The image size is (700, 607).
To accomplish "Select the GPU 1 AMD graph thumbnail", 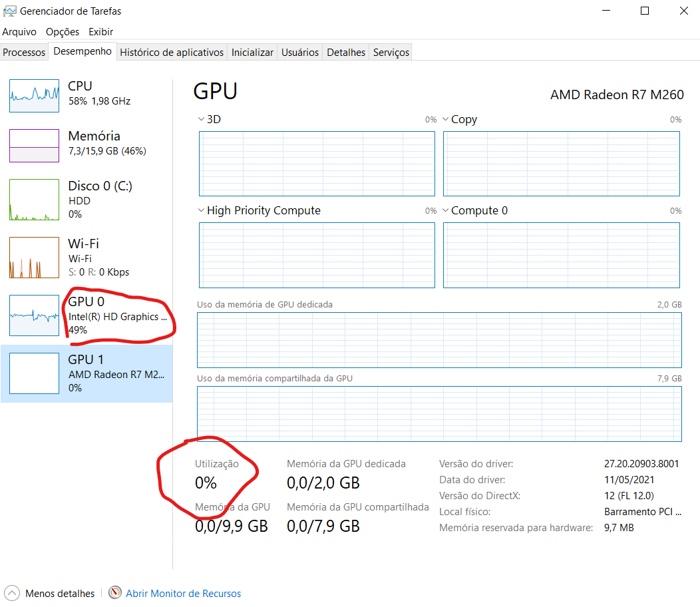I will tap(35, 373).
